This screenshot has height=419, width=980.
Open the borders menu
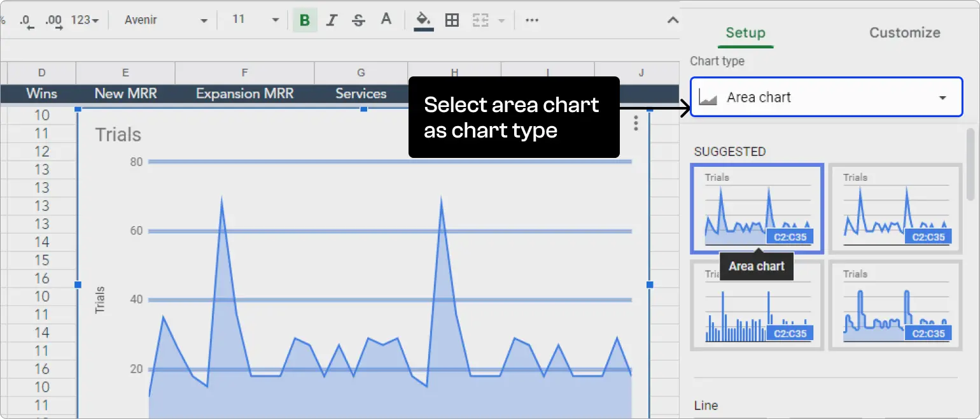(452, 20)
